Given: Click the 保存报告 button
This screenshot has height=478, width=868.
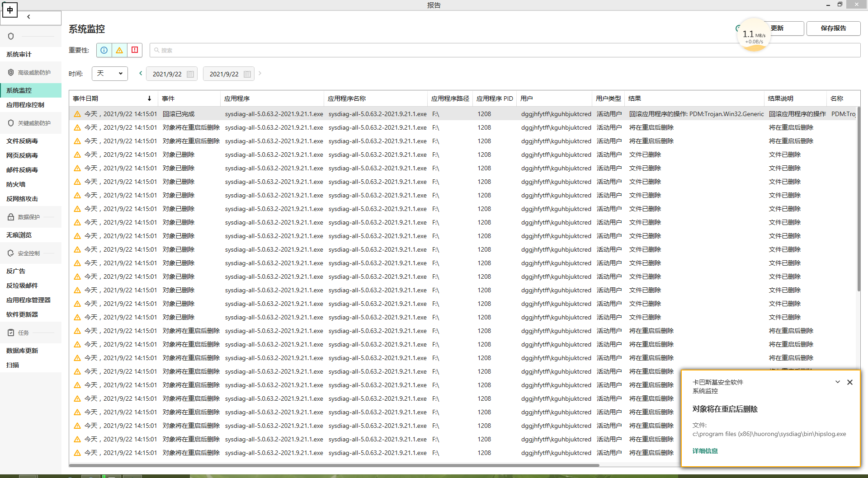Looking at the screenshot, I should (833, 28).
